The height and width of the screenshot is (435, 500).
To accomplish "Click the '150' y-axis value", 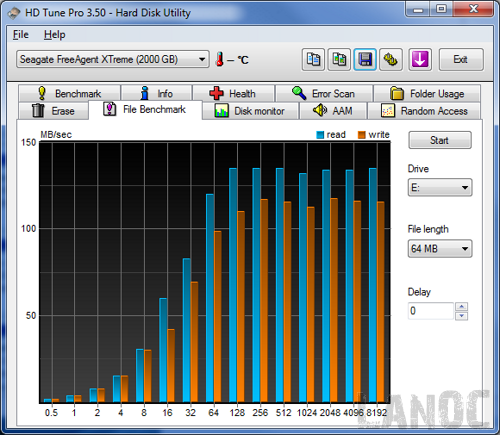I will (x=28, y=142).
